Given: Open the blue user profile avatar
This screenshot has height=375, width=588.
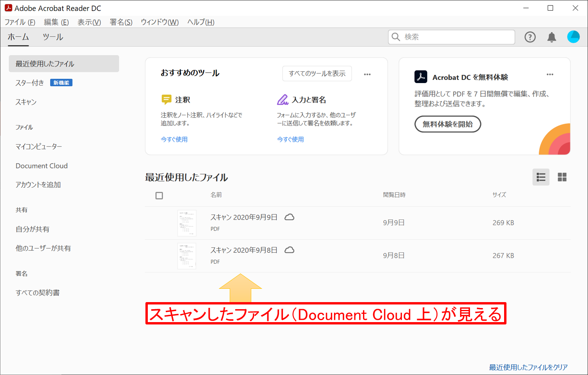Looking at the screenshot, I should point(573,37).
